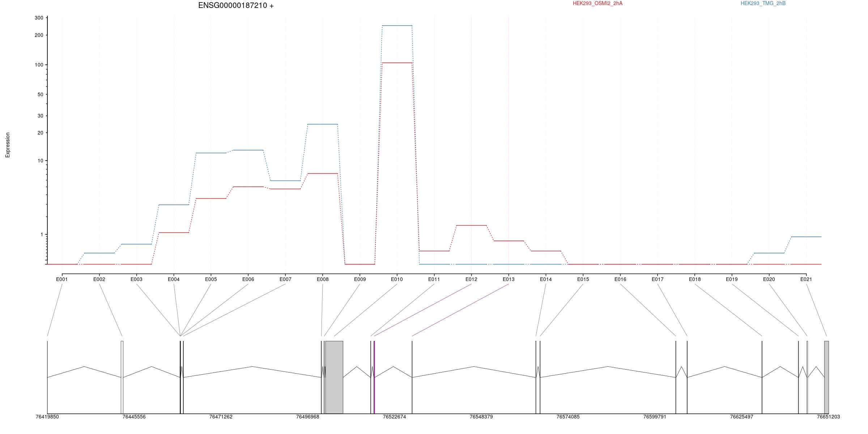Click genomic coordinate 76548379

(x=481, y=417)
